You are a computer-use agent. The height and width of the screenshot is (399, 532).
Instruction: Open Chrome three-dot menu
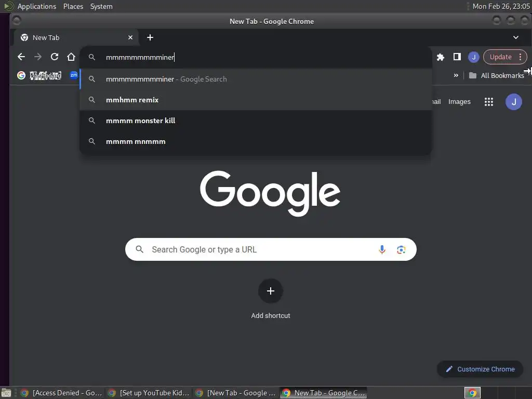tap(520, 57)
